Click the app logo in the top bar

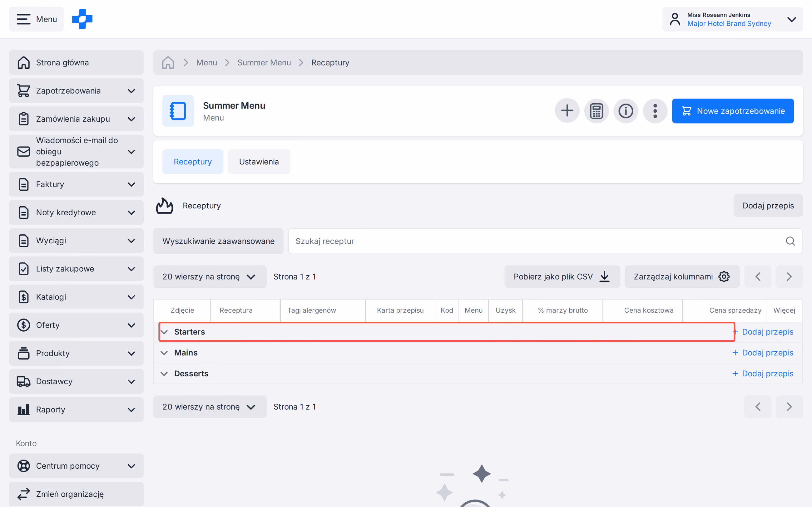(x=82, y=19)
